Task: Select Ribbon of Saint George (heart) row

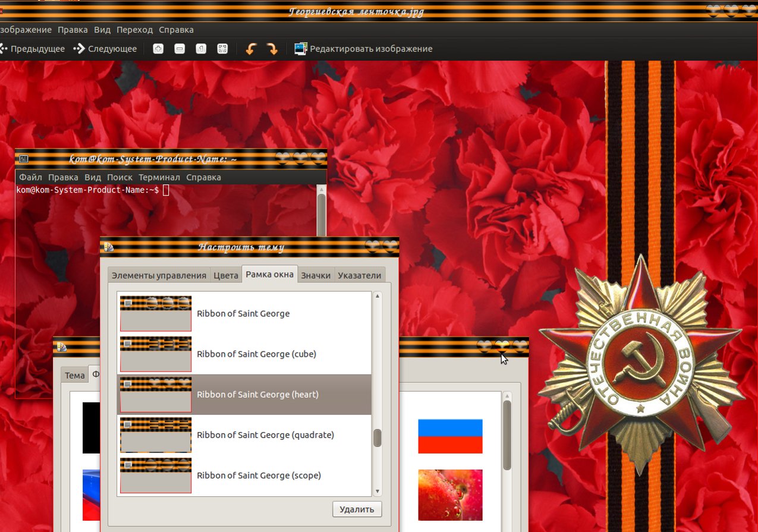Action: tap(244, 394)
